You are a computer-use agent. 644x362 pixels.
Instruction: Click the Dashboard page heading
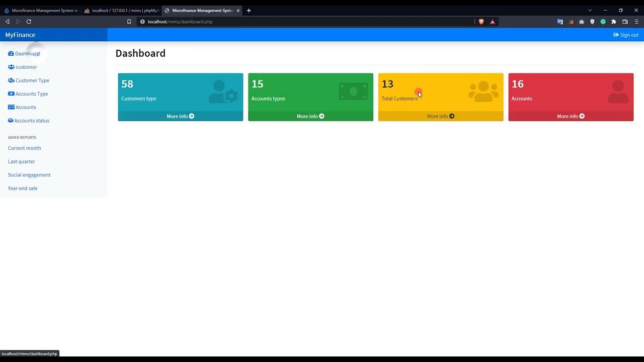coord(140,53)
